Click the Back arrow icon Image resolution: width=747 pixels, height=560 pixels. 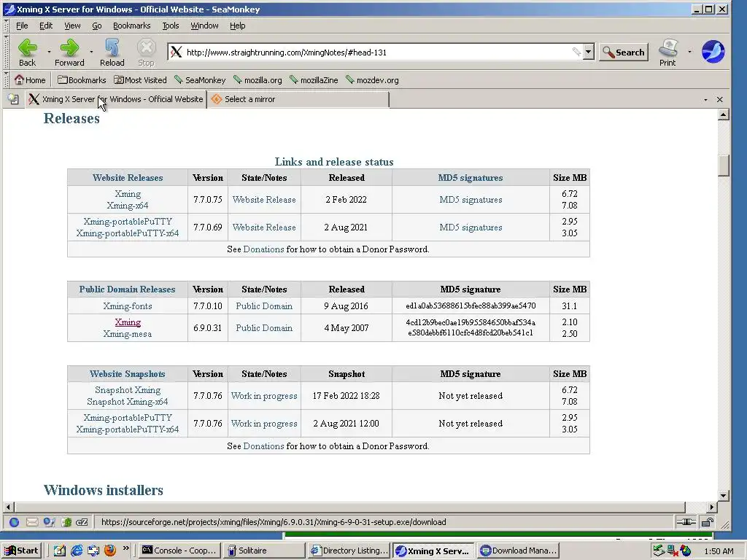pos(27,47)
